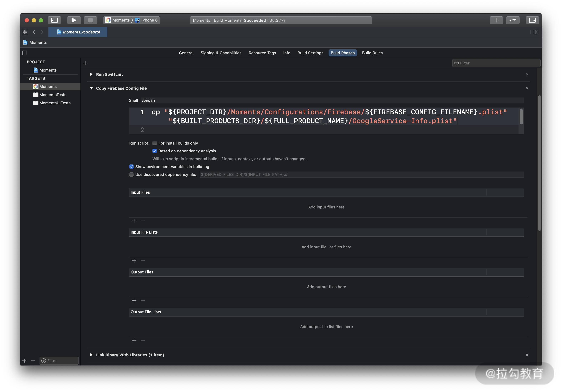This screenshot has width=562, height=392.
Task: Select the MomentsTests target
Action: tap(53, 95)
